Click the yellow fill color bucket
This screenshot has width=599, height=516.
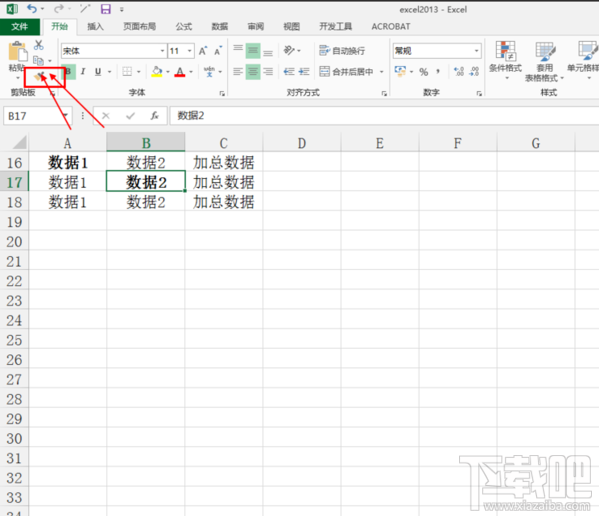[157, 71]
